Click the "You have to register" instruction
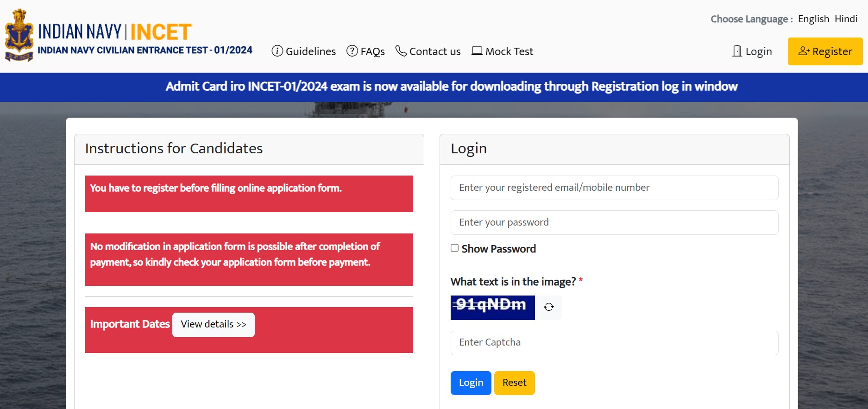The image size is (868, 409). click(x=216, y=188)
